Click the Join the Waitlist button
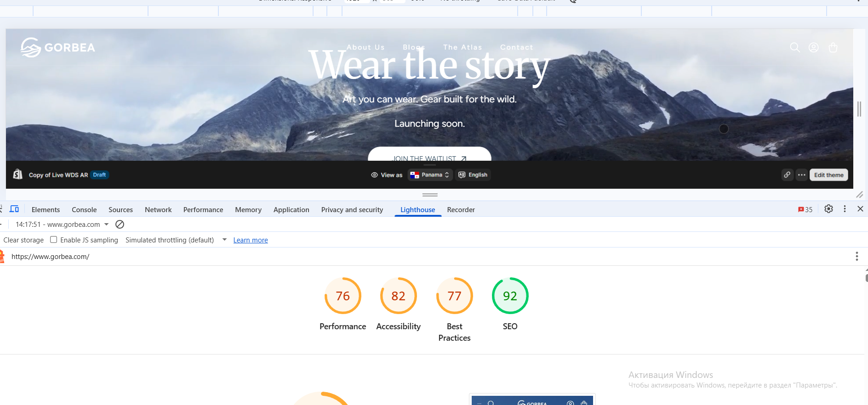 coord(429,154)
